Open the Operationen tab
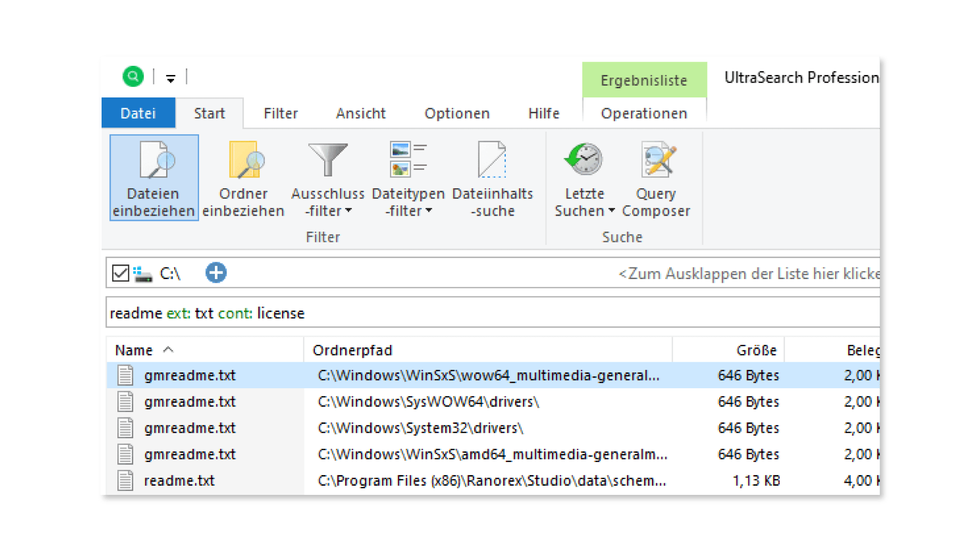 [644, 113]
